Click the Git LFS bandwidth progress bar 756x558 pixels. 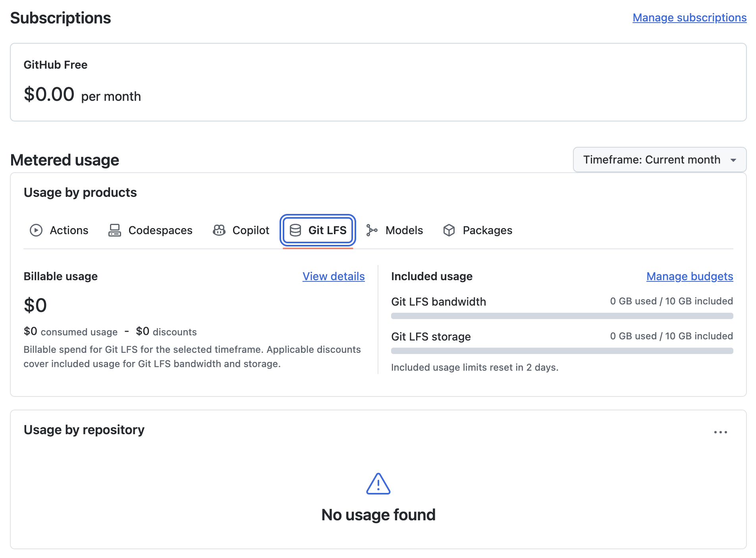coord(562,316)
